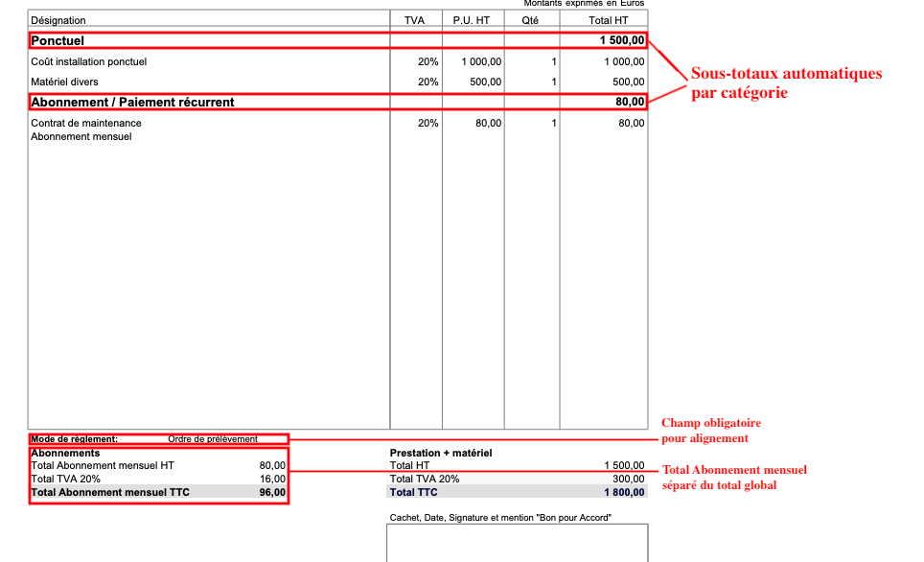Select the Matériel divers line
924x562 pixels.
(x=64, y=82)
